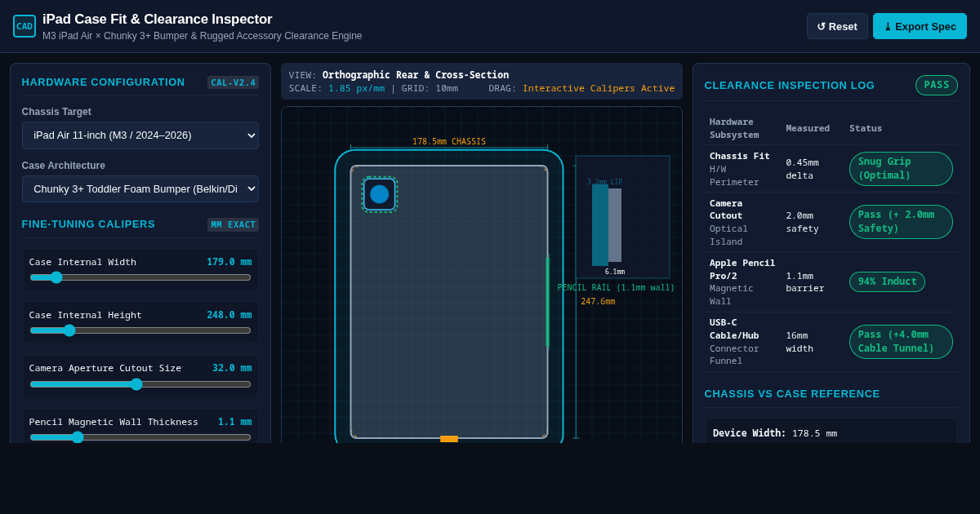Click the Chassis vs Case Reference heading
This screenshot has height=514, width=980.
click(792, 393)
